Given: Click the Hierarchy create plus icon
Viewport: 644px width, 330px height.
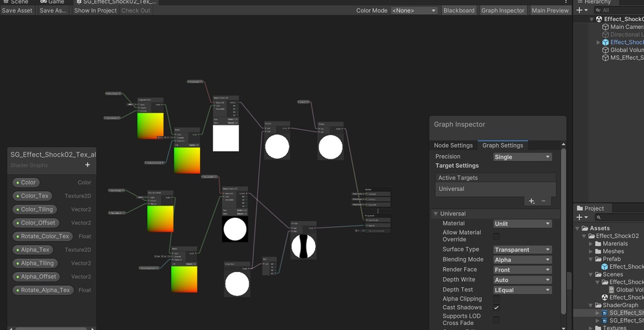Looking at the screenshot, I should pos(579,10).
